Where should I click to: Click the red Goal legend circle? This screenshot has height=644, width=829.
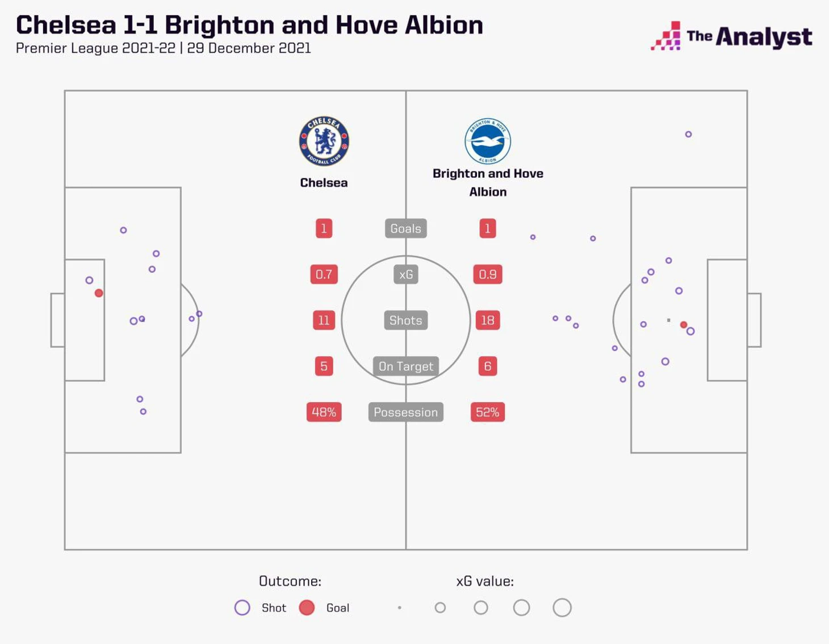coord(307,608)
